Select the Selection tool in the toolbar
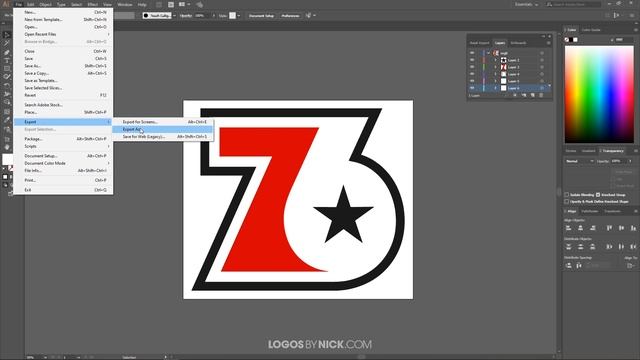Image resolution: width=640 pixels, height=360 pixels. [7, 35]
